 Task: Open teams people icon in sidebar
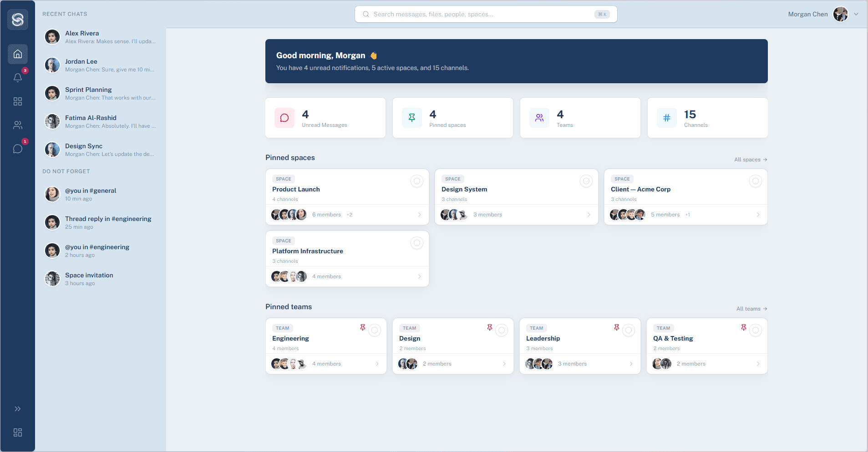[18, 125]
